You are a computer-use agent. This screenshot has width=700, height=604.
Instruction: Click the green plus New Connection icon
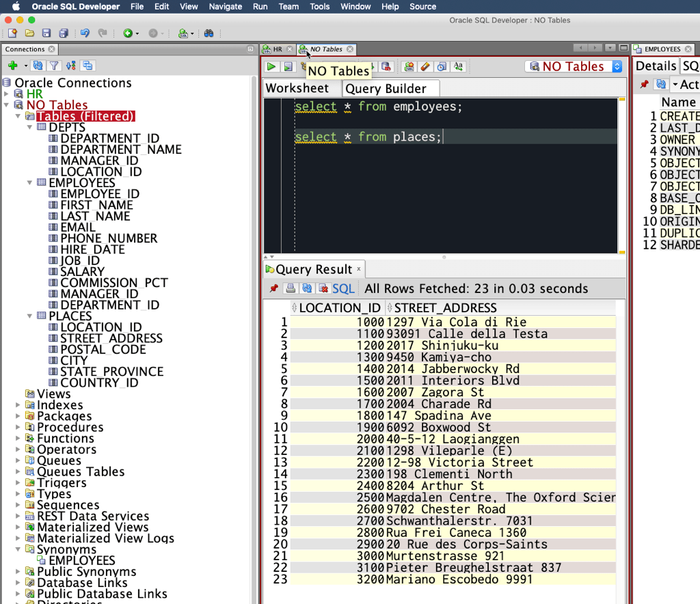[12, 66]
